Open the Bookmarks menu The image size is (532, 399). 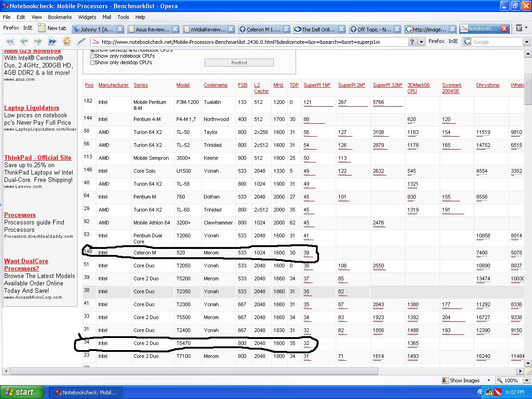(x=60, y=17)
